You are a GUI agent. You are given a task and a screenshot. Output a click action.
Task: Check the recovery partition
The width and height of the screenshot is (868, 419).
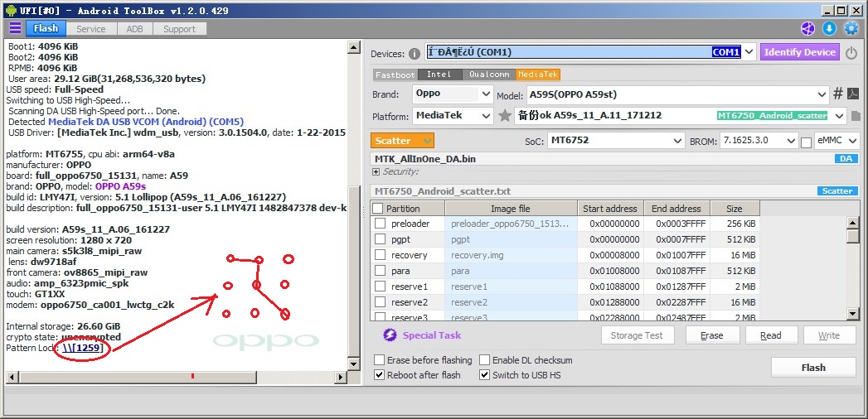(x=381, y=255)
